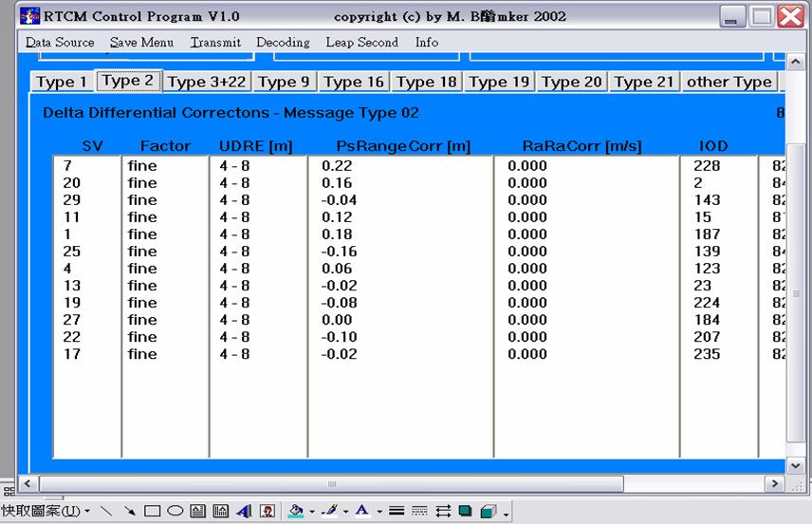812x524 pixels.
Task: Apply line color with brush icon
Action: tap(330, 512)
